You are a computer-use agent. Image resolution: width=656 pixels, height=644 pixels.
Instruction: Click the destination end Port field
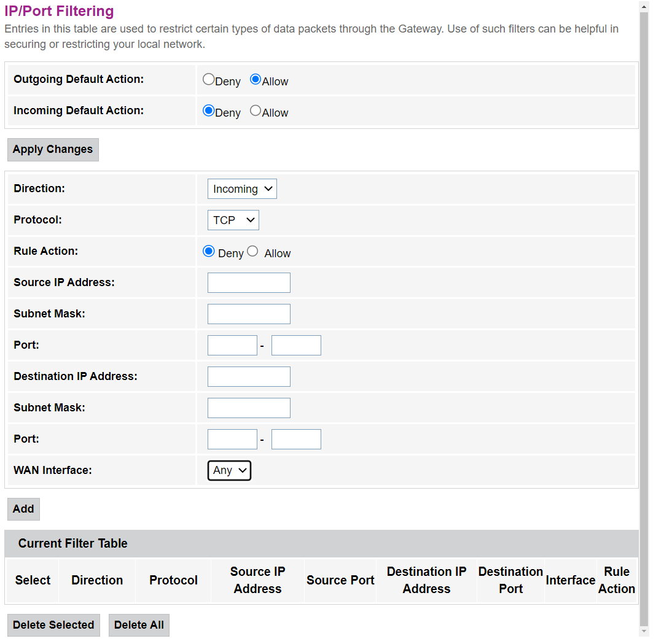tap(296, 440)
